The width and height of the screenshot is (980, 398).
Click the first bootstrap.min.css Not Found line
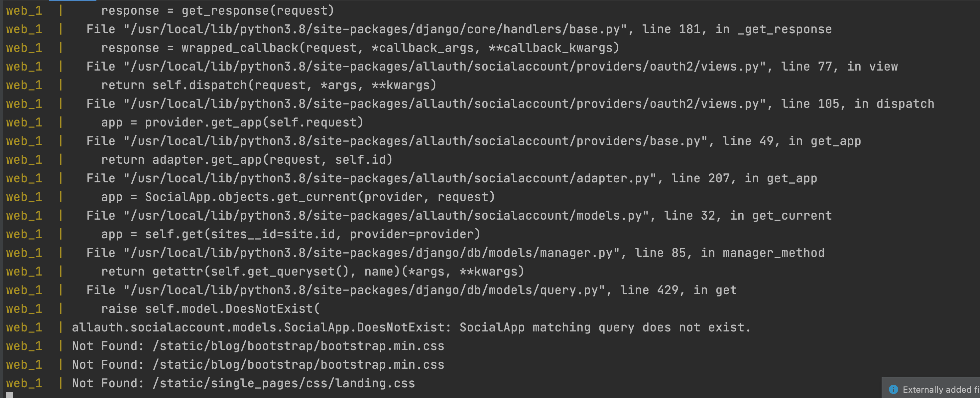click(x=258, y=346)
